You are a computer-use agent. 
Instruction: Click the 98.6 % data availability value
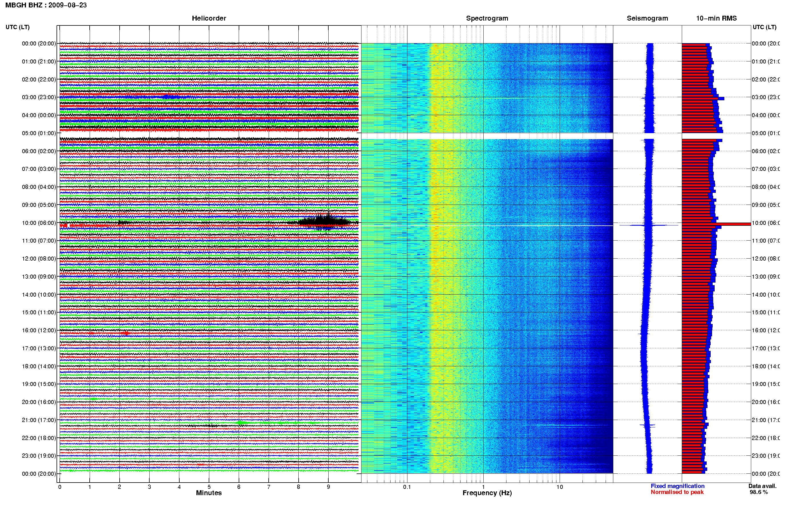tap(758, 492)
